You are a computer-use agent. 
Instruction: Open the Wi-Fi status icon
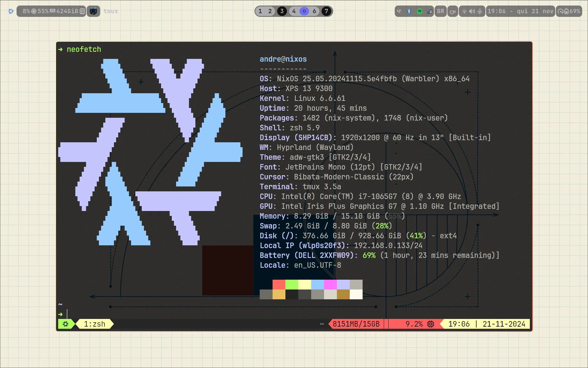coord(464,11)
